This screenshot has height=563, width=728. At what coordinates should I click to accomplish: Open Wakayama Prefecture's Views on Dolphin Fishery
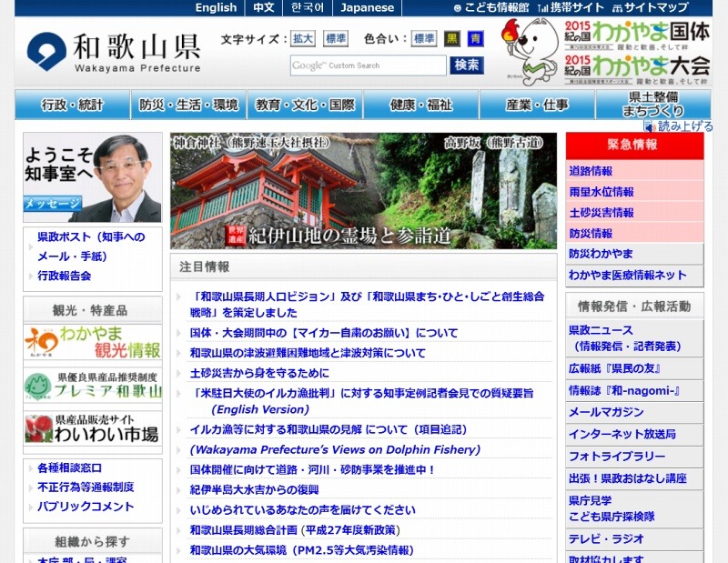335,449
